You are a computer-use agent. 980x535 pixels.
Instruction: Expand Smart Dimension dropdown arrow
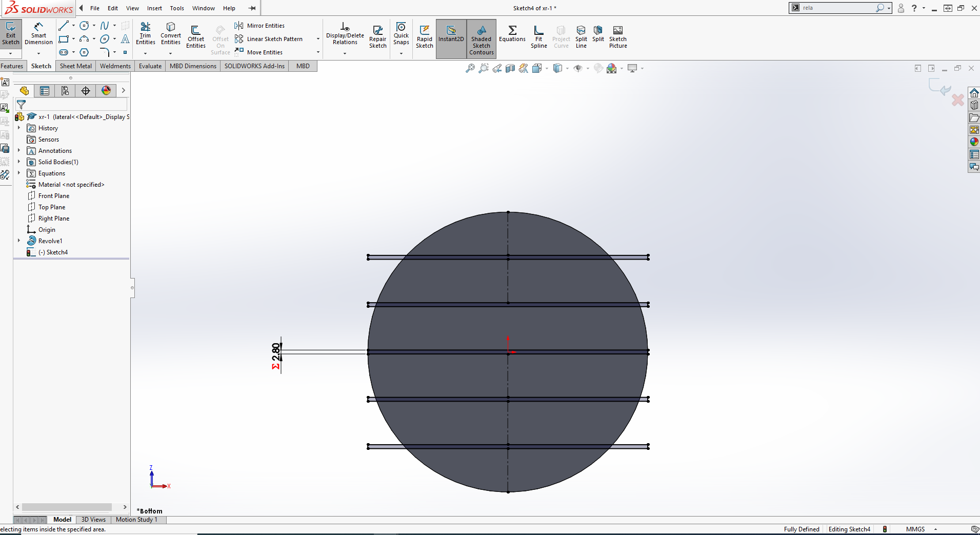[x=38, y=53]
